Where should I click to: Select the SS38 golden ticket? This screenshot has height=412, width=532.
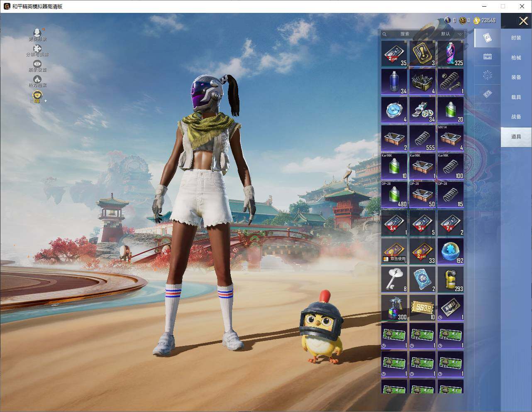(x=422, y=308)
